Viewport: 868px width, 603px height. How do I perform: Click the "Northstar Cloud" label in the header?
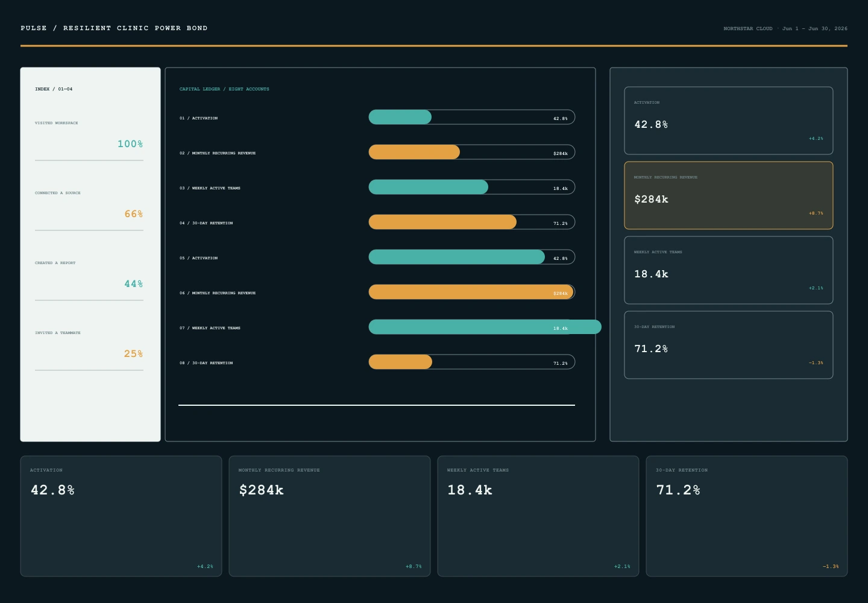pyautogui.click(x=748, y=28)
